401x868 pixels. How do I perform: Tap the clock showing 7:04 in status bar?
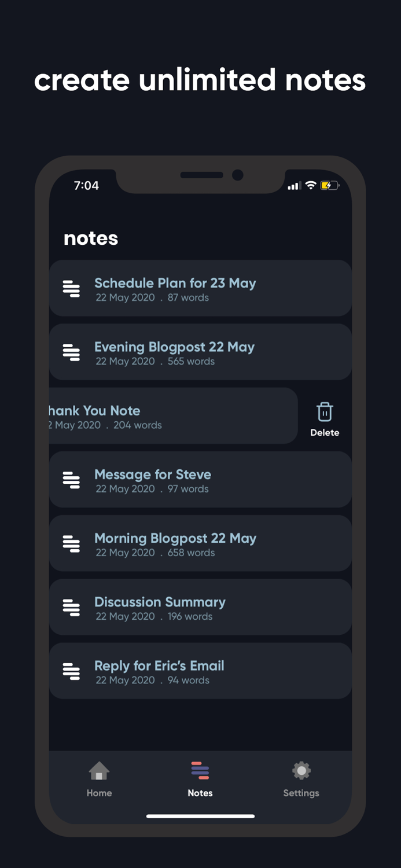pyautogui.click(x=86, y=186)
